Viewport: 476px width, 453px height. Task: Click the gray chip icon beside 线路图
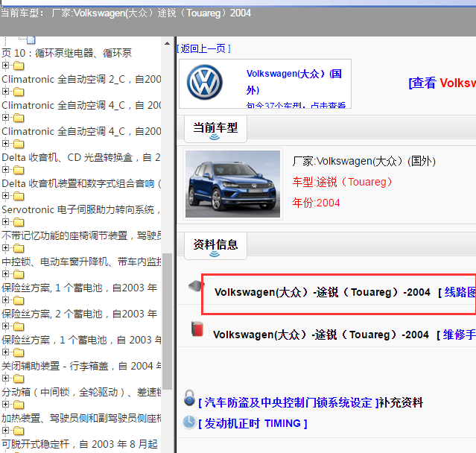[197, 286]
